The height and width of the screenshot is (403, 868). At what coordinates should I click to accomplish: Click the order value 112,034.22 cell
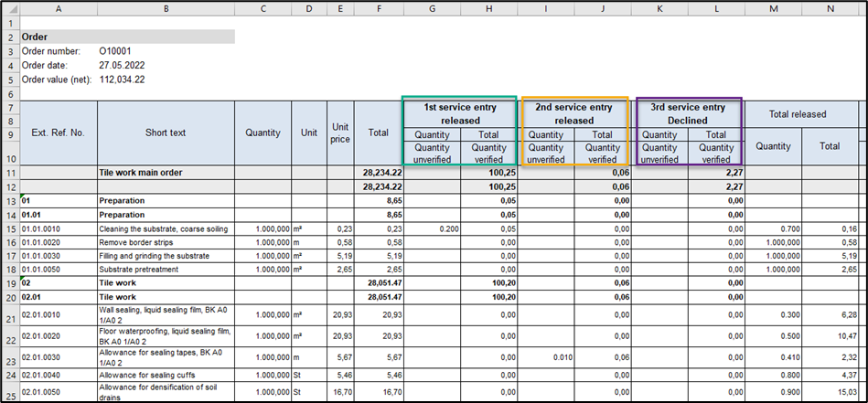pos(122,80)
